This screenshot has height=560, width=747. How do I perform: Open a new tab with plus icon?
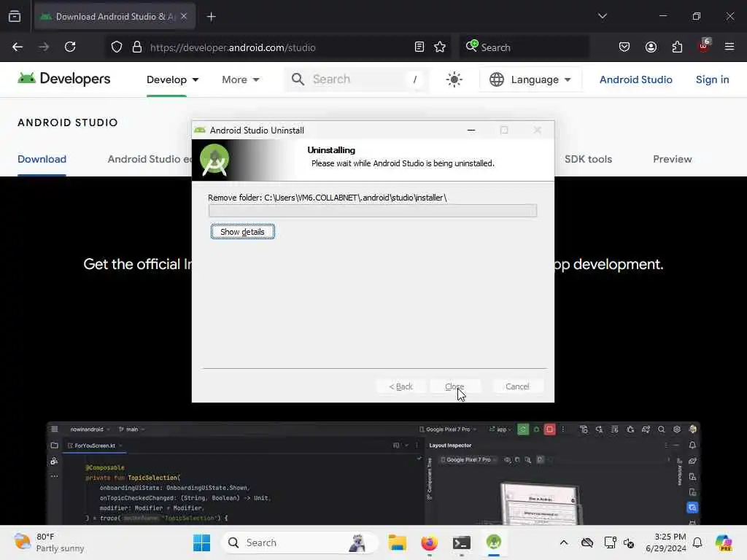(x=211, y=17)
